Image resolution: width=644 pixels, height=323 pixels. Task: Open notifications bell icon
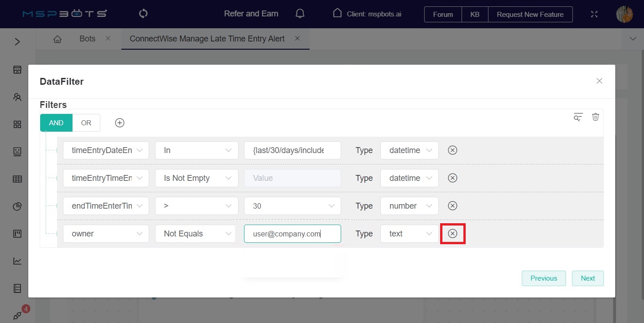click(x=300, y=14)
